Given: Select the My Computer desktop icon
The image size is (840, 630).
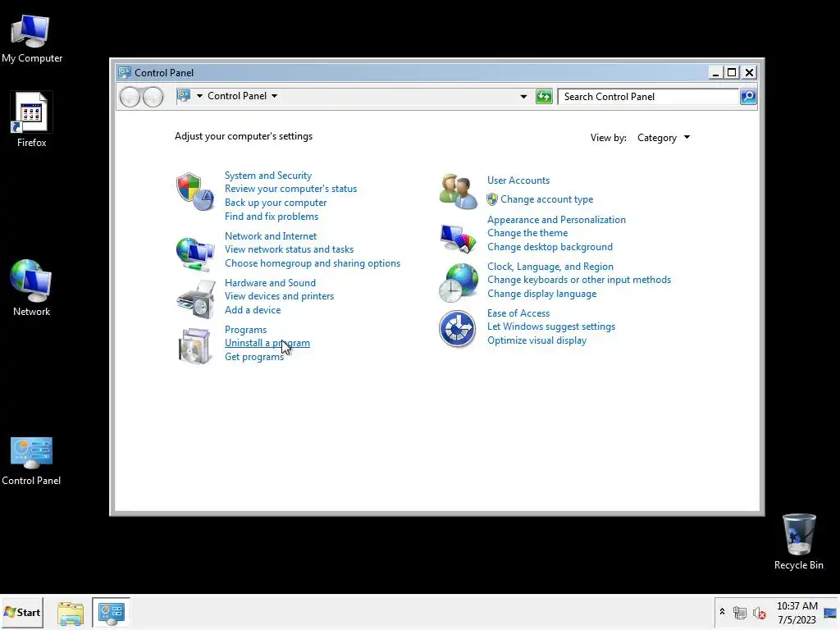Looking at the screenshot, I should coord(32,39).
